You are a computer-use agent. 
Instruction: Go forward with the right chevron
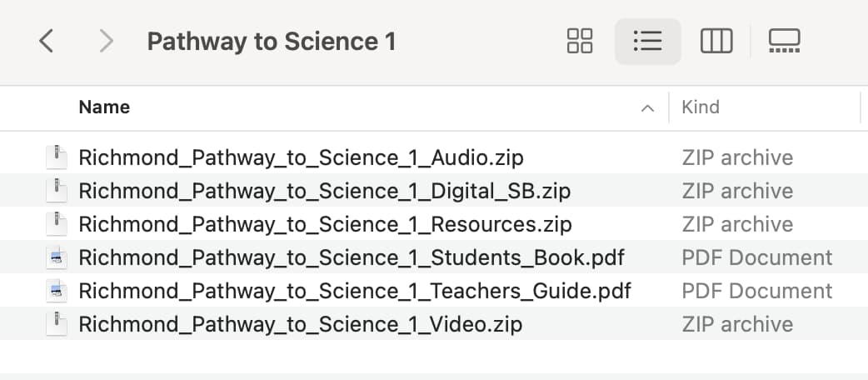(x=105, y=42)
